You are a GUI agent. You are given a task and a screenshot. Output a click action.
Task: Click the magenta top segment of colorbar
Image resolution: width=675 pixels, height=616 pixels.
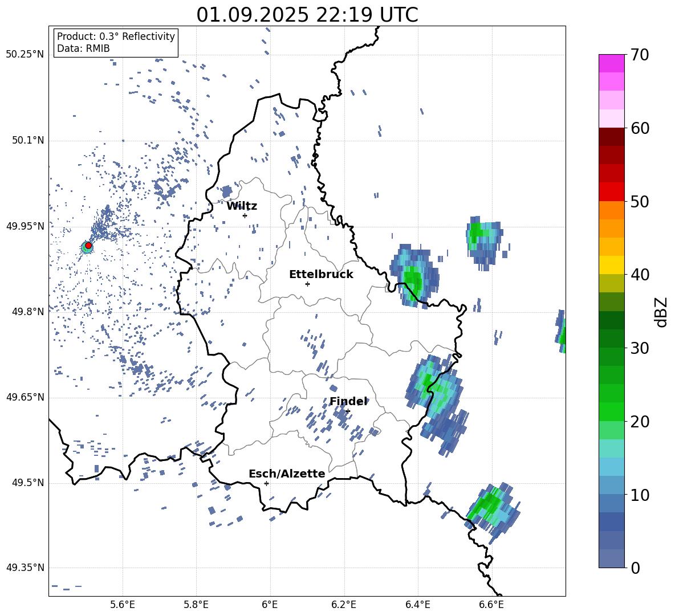click(611, 63)
